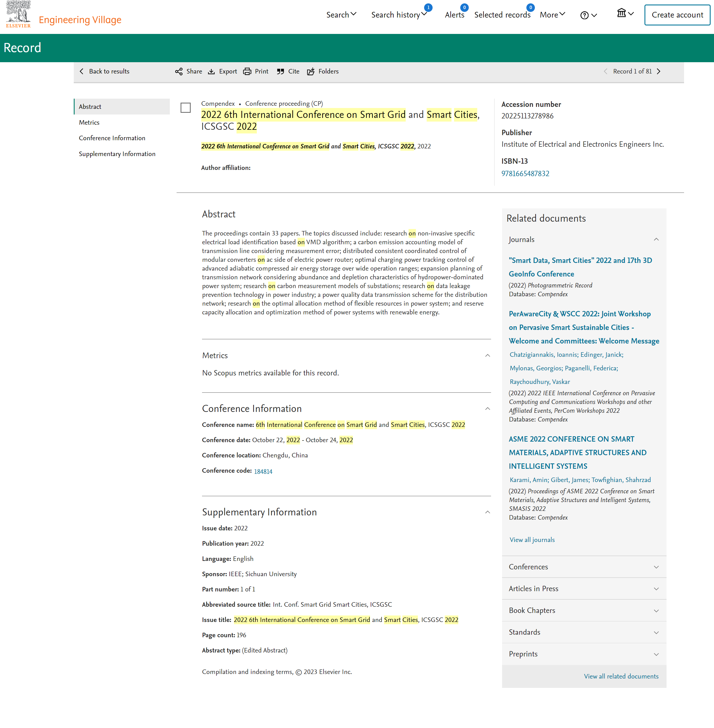This screenshot has width=714, height=728.
Task: Open Alerts in the top menu
Action: [x=455, y=15]
